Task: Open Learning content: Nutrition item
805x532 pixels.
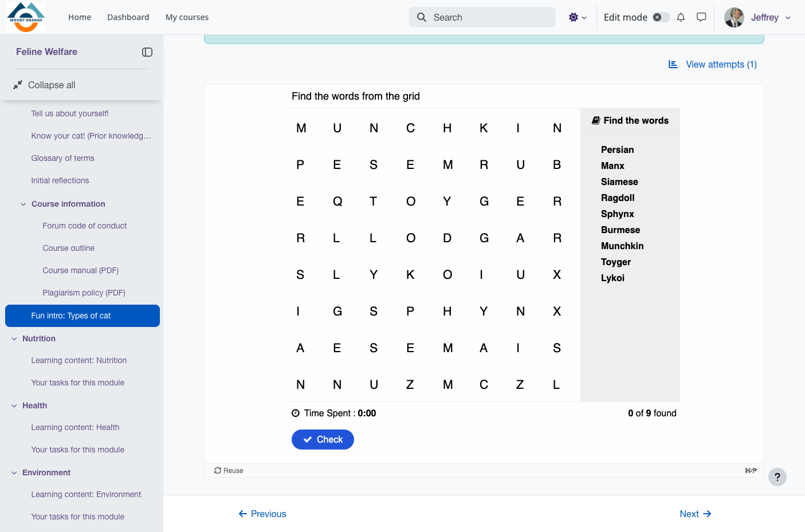Action: click(x=79, y=360)
